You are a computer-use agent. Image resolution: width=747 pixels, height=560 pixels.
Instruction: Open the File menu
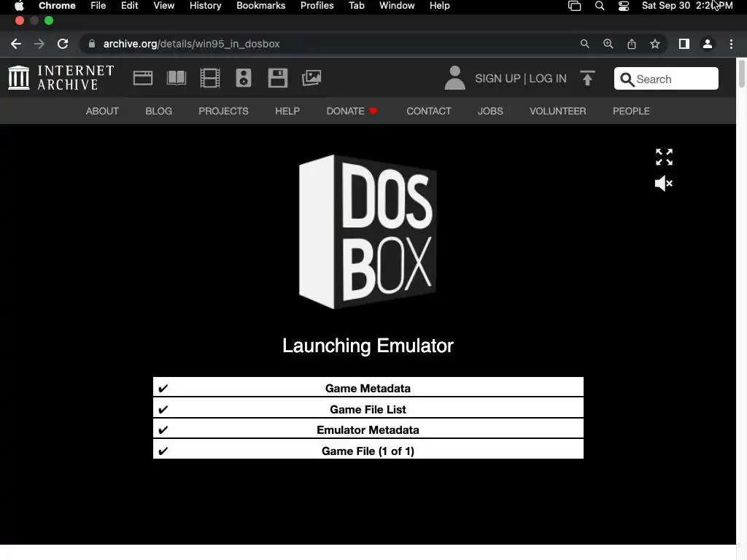[x=98, y=6]
